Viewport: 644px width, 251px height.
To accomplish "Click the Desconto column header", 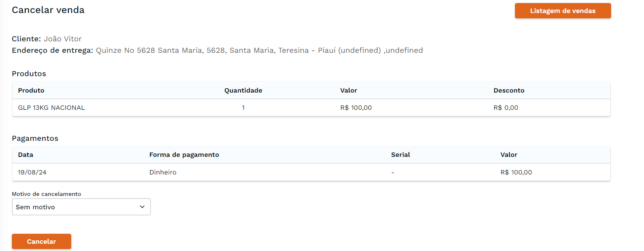I will click(x=508, y=90).
